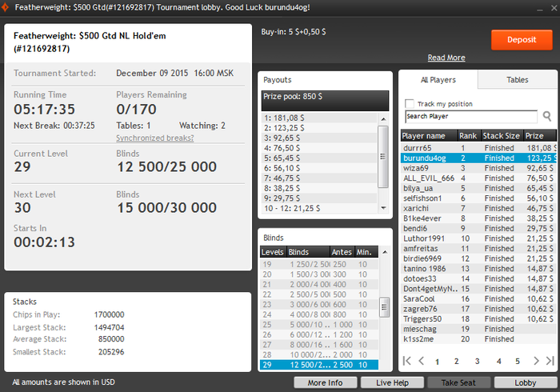Open page 2 of the players list
The height and width of the screenshot is (392, 560).
pyautogui.click(x=457, y=362)
